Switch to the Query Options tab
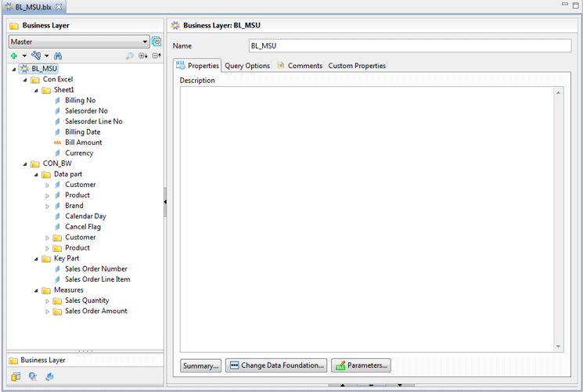Screen dimensions: 583x392 click(x=247, y=66)
